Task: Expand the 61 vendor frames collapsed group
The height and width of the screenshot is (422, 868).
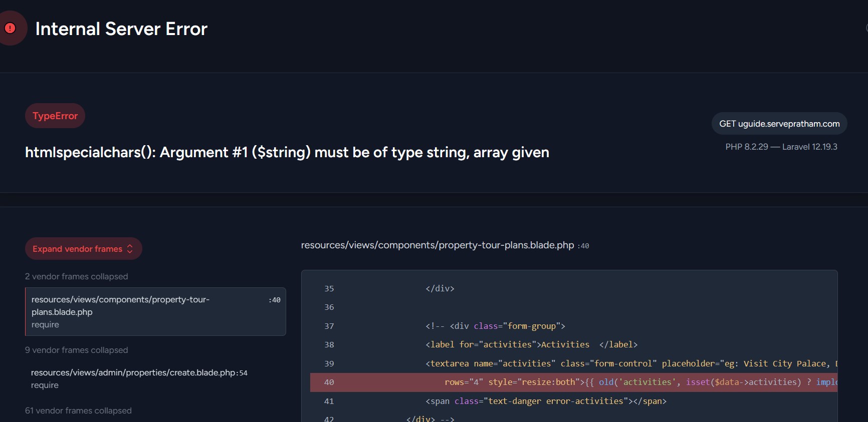Action: [79, 410]
